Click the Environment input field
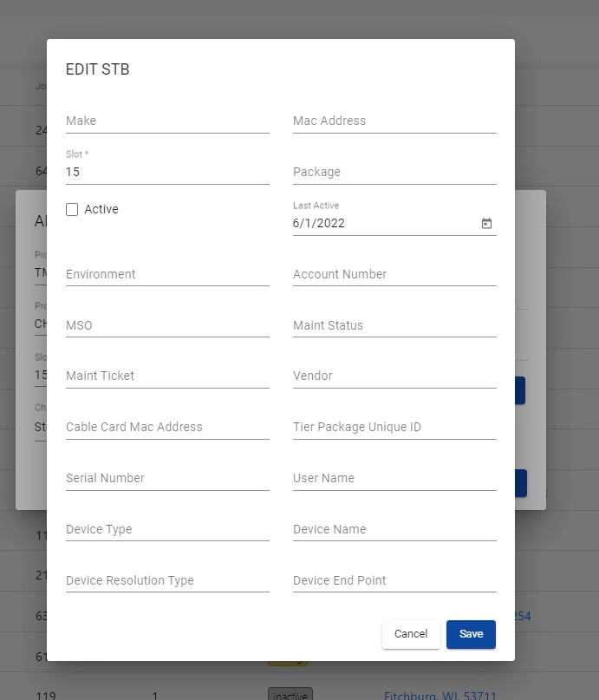This screenshot has width=599, height=700. (167, 274)
